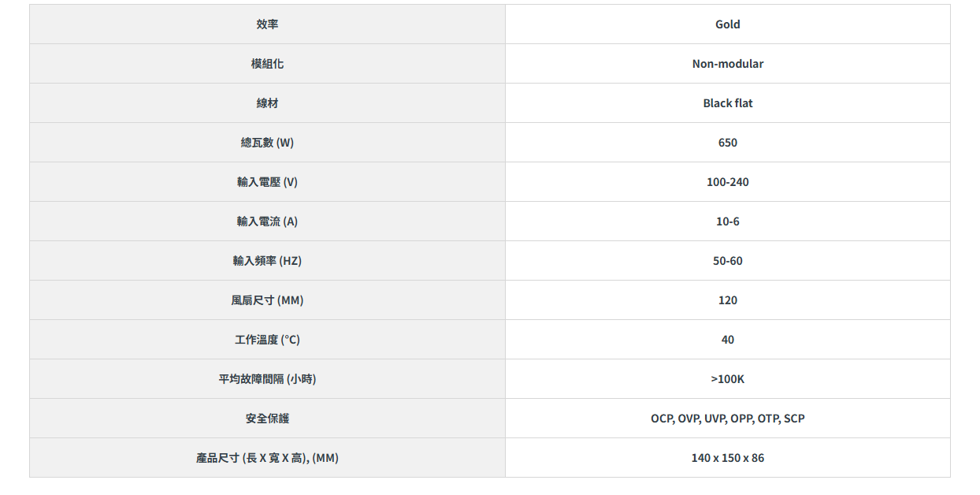The image size is (980, 495).
Task: Select the 100-240 voltage value
Action: point(727,182)
